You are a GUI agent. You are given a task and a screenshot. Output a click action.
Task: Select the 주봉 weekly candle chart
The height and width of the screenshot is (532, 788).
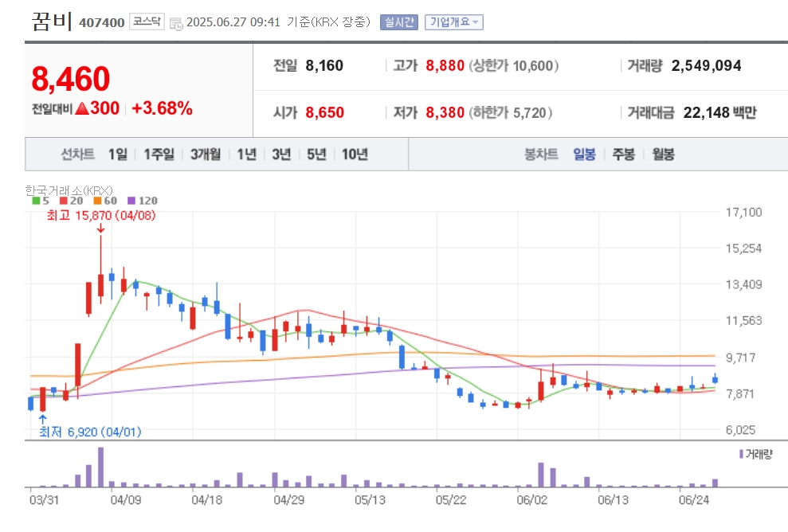[x=623, y=155]
